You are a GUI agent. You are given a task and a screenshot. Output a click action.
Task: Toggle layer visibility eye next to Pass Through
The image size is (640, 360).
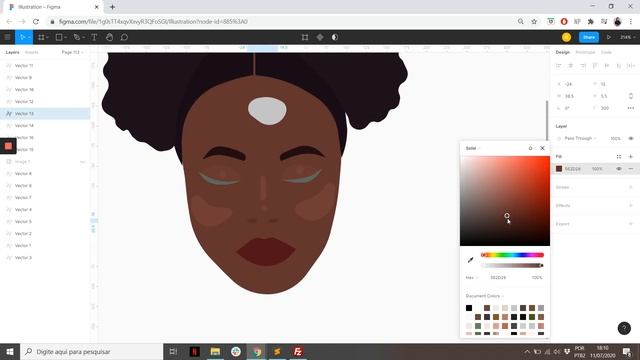pyautogui.click(x=631, y=138)
